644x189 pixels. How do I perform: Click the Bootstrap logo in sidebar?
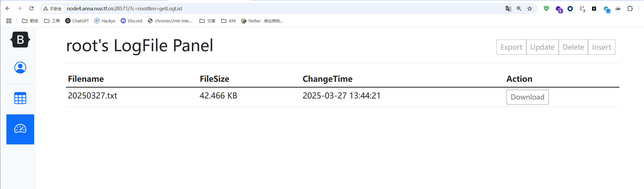click(20, 40)
